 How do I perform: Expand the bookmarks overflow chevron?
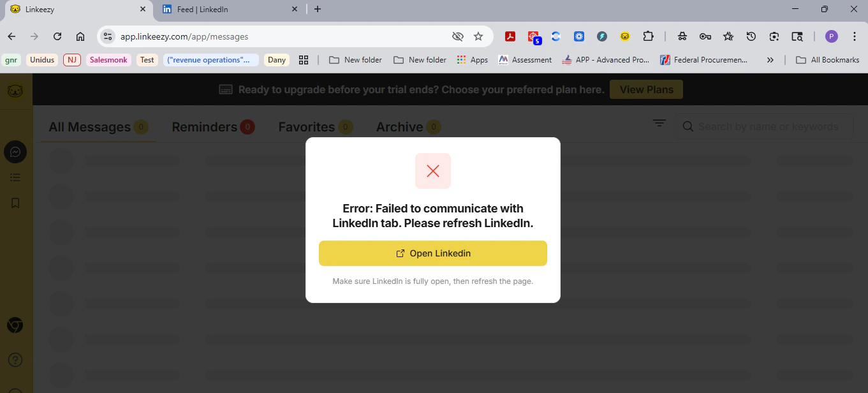(770, 60)
